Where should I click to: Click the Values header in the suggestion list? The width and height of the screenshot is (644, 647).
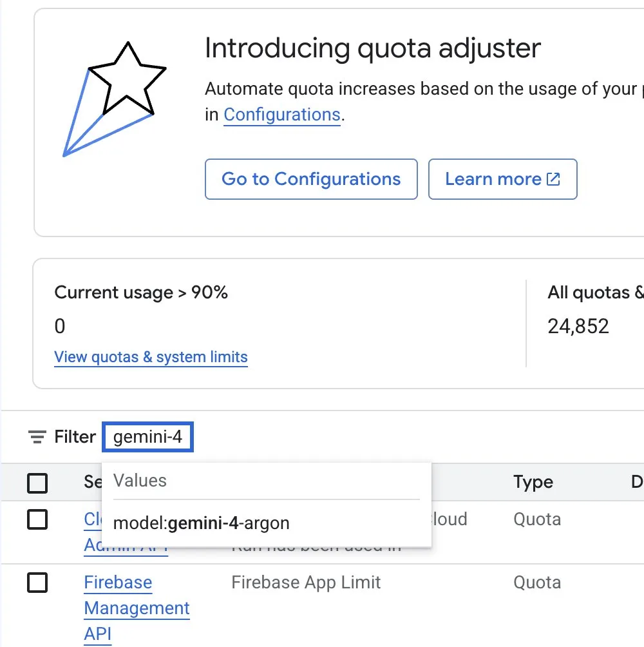tap(140, 481)
